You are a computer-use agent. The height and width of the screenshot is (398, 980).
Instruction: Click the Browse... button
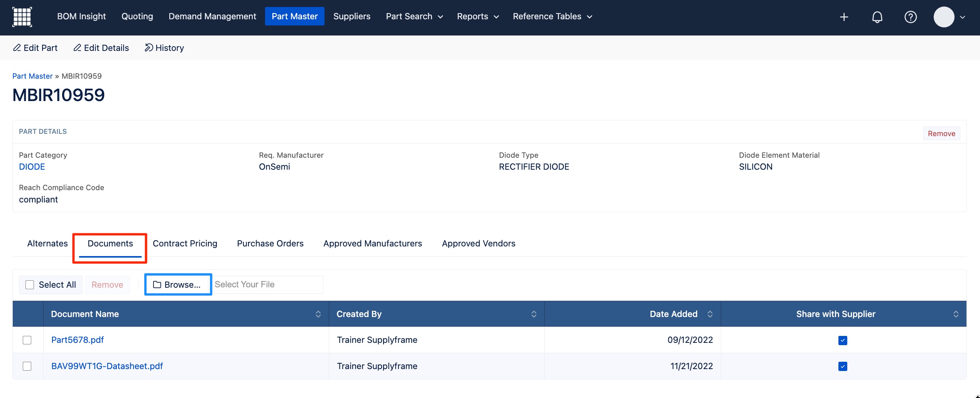tap(178, 285)
